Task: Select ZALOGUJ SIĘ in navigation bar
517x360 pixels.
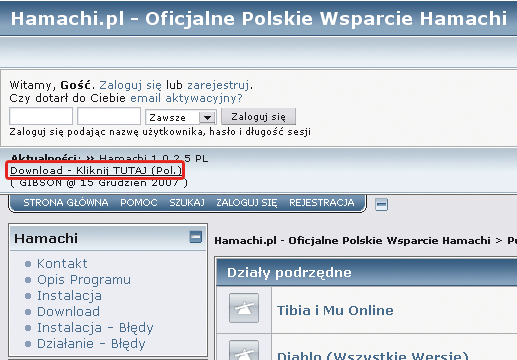Action: click(247, 203)
